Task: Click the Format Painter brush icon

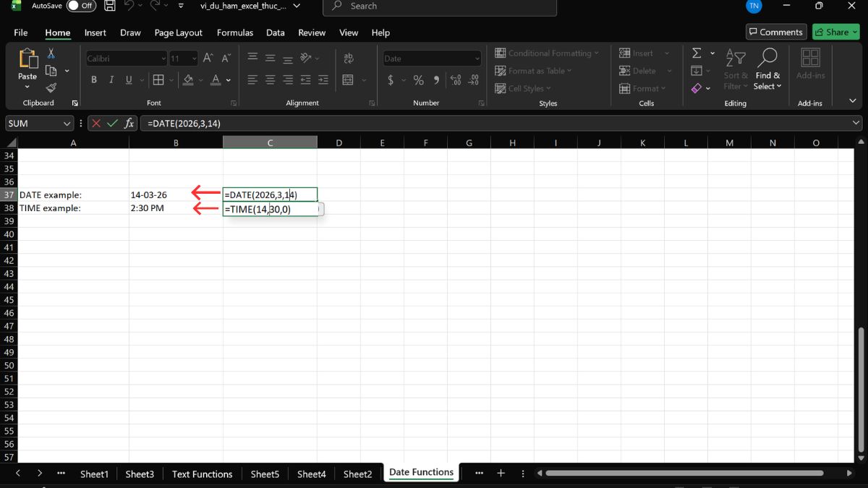Action: pos(51,87)
